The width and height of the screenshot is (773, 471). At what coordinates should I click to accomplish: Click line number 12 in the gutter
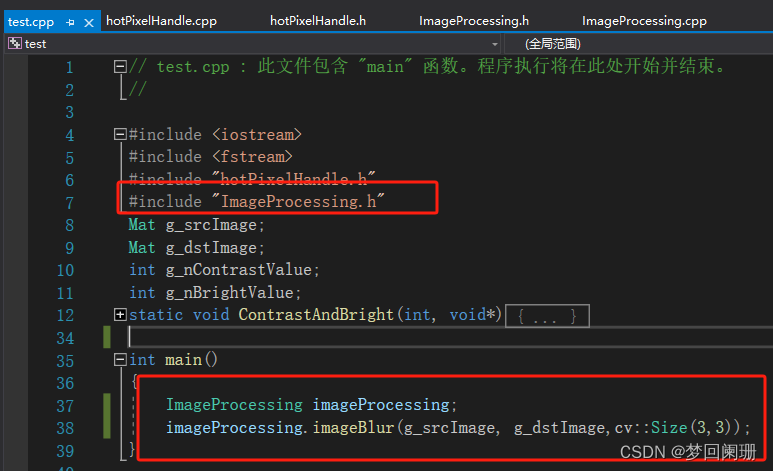point(65,316)
